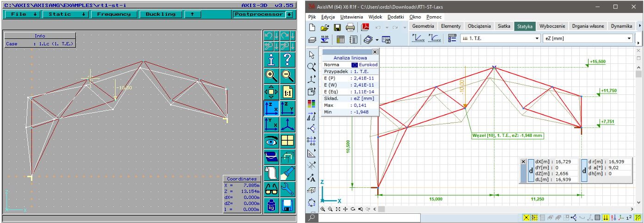Click the perspective 3D axes view icon
This screenshot has height=223, width=644.
tap(288, 124)
